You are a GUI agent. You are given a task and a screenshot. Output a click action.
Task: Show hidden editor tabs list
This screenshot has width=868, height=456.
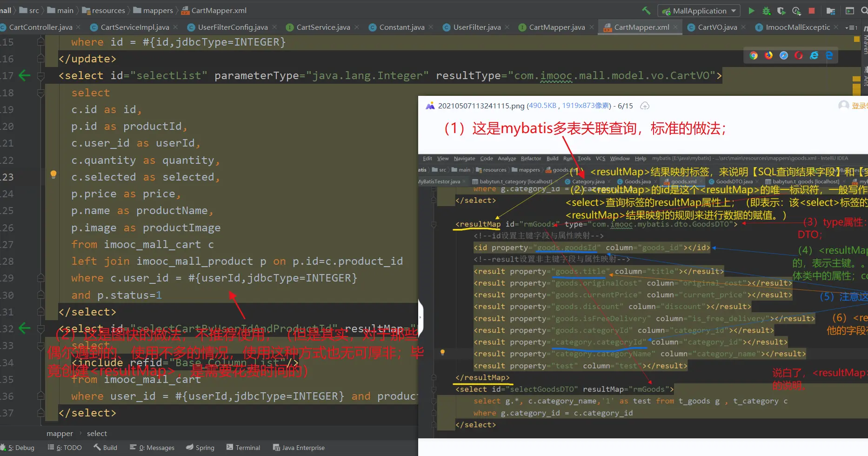pos(851,27)
